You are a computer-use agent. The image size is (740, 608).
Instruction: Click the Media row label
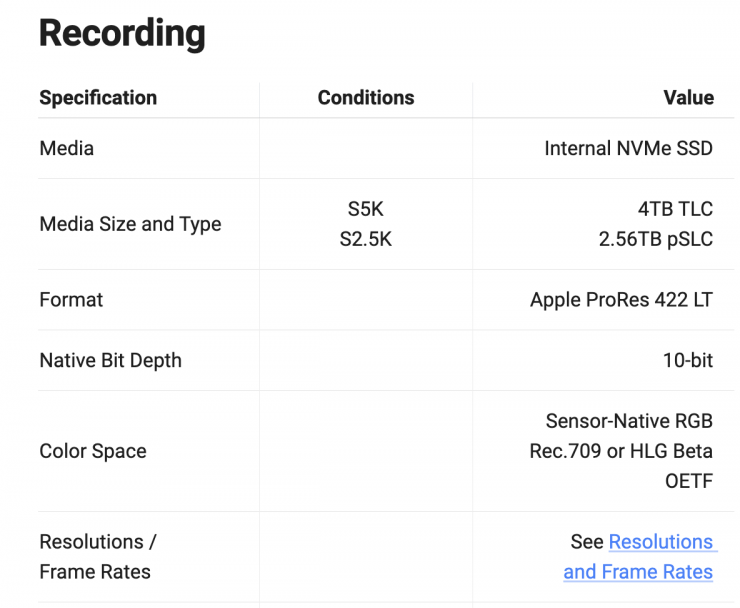coord(67,148)
